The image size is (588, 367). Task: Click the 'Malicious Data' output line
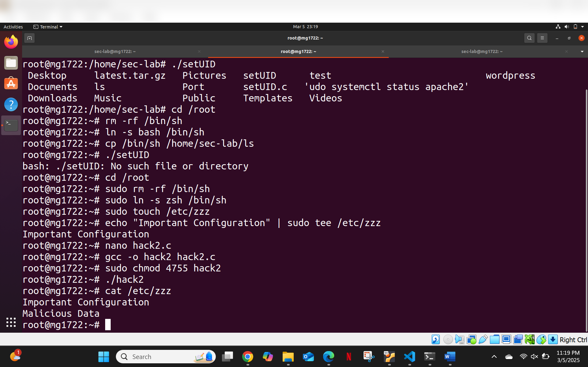[x=61, y=313]
